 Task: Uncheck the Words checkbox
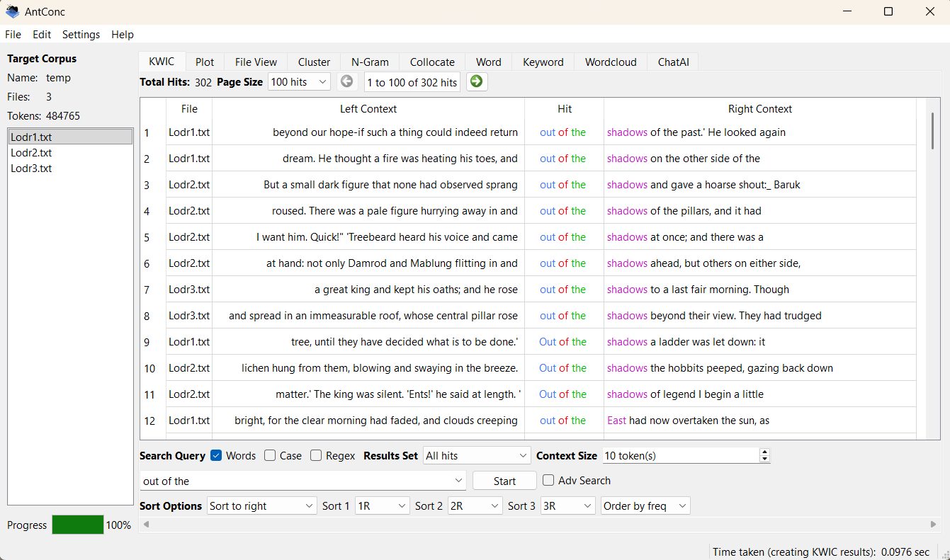(217, 456)
